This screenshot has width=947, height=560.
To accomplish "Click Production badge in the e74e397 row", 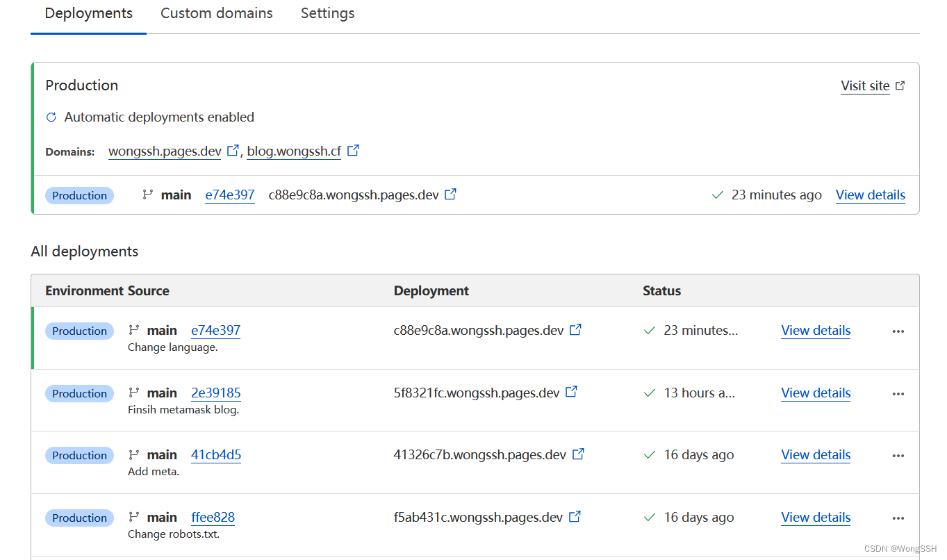I will click(x=79, y=331).
